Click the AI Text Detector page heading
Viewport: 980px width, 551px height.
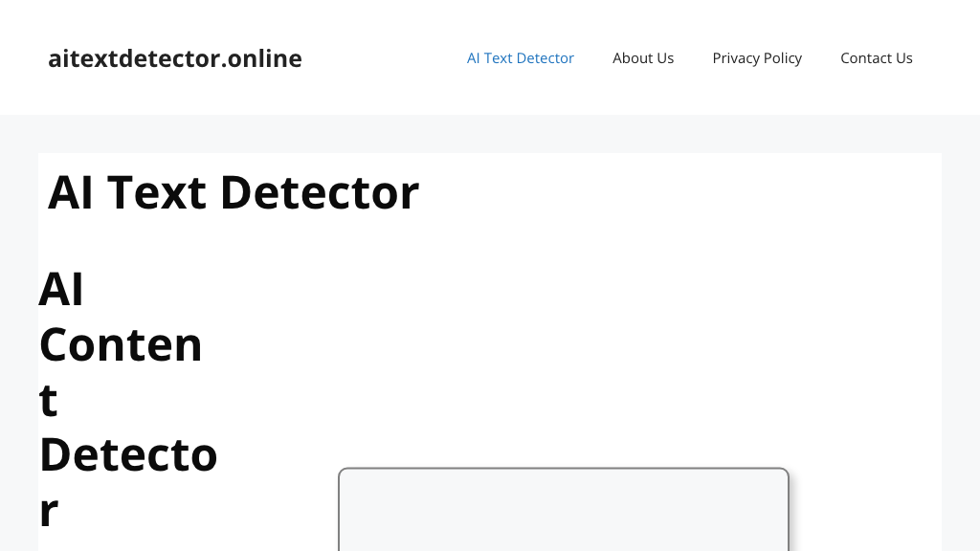[x=234, y=191]
